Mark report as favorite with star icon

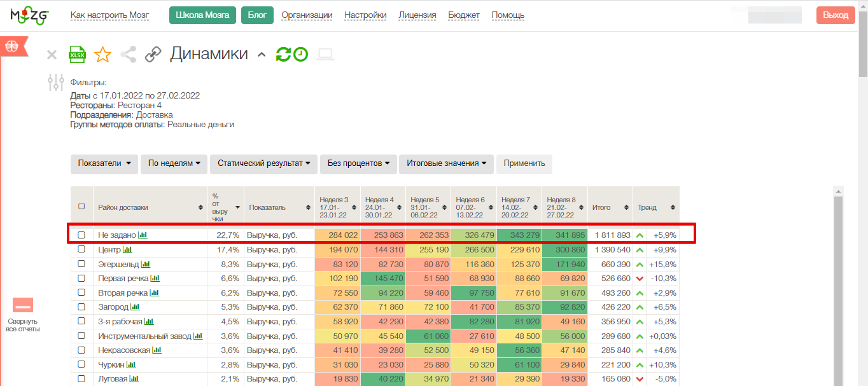[x=102, y=55]
